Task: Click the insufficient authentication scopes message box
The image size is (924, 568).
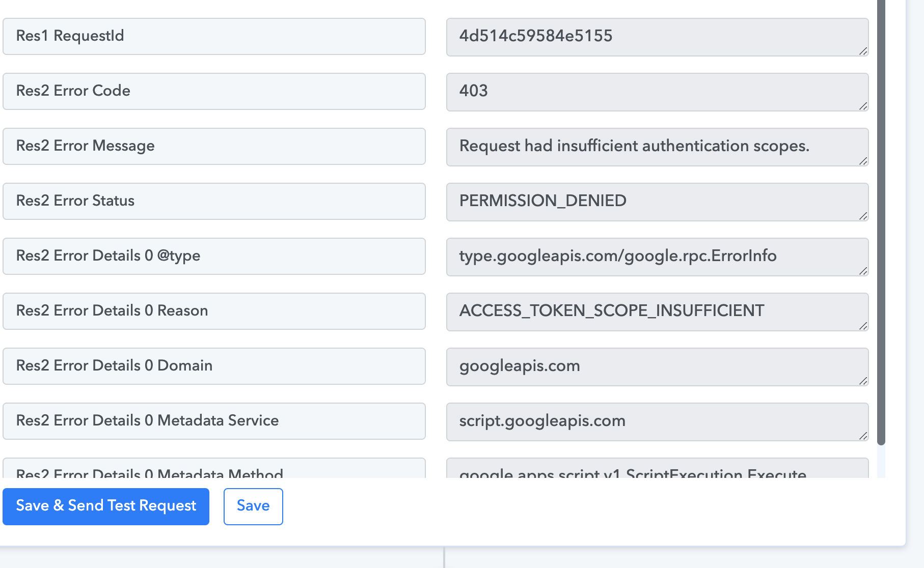Action: [x=657, y=147]
